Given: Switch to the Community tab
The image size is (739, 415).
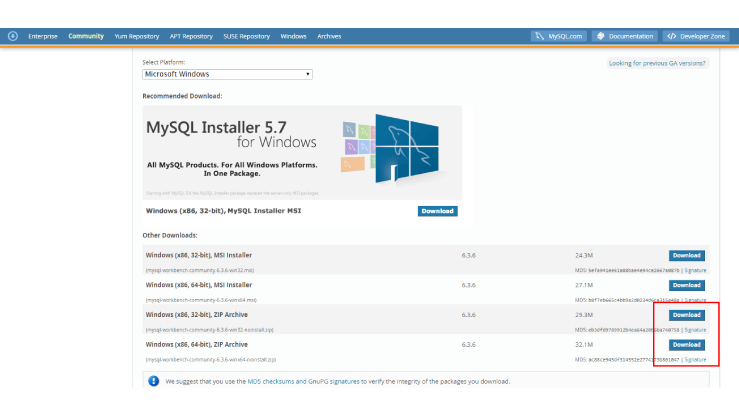Looking at the screenshot, I should (x=86, y=36).
